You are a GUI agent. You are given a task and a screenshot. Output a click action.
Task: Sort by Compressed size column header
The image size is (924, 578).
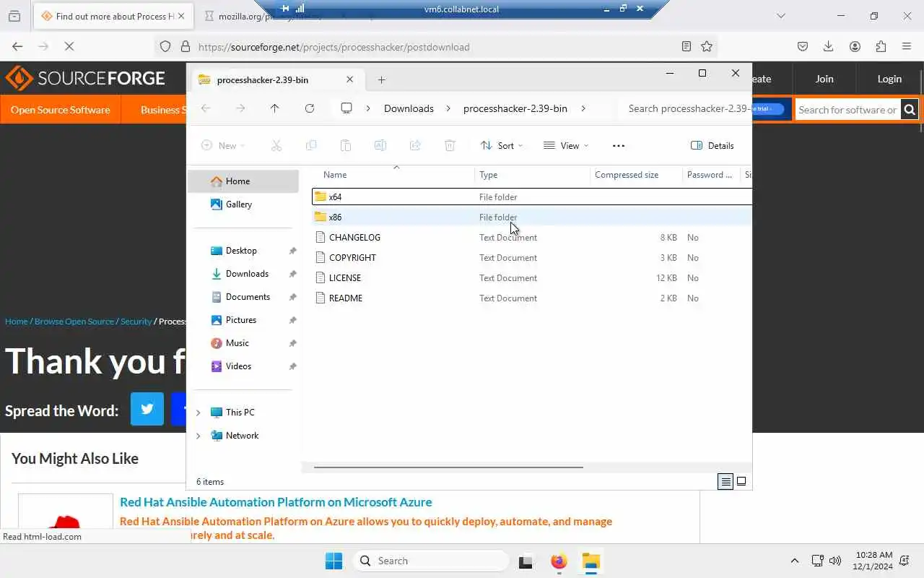(635, 175)
